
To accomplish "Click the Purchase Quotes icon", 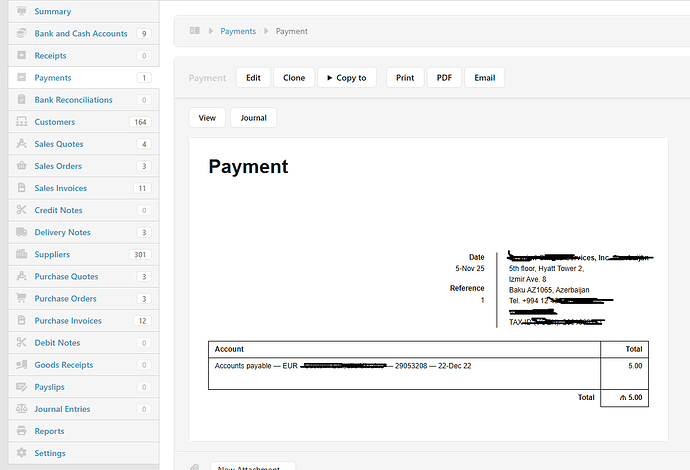I will coord(21,276).
